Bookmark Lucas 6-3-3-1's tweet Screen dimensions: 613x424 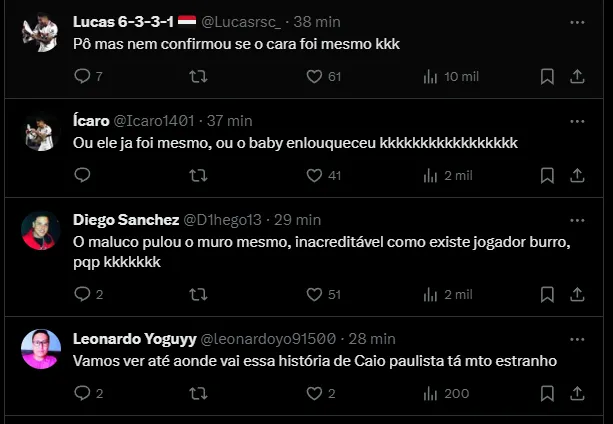(x=547, y=76)
